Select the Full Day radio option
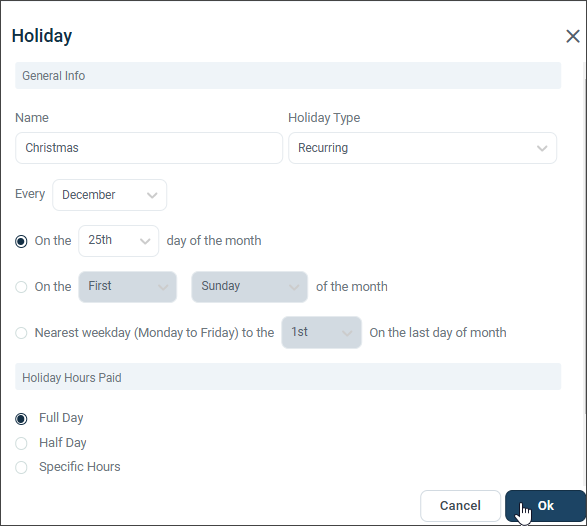 pos(21,419)
